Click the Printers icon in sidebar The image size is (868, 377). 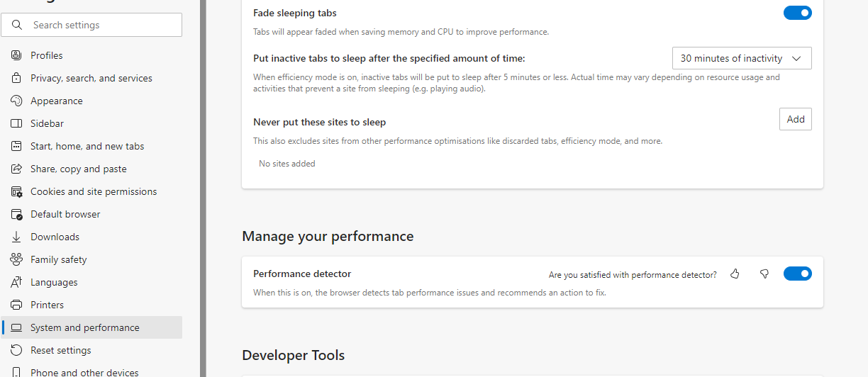click(16, 305)
